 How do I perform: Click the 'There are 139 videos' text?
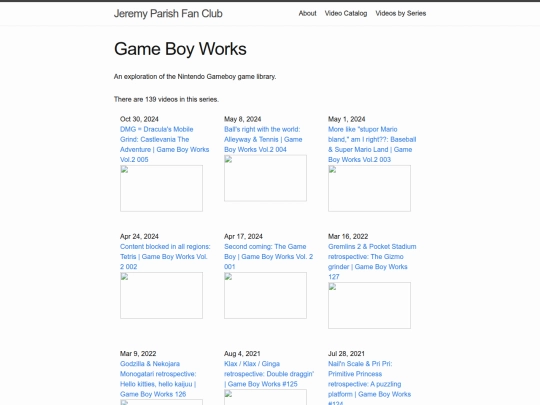coord(166,99)
